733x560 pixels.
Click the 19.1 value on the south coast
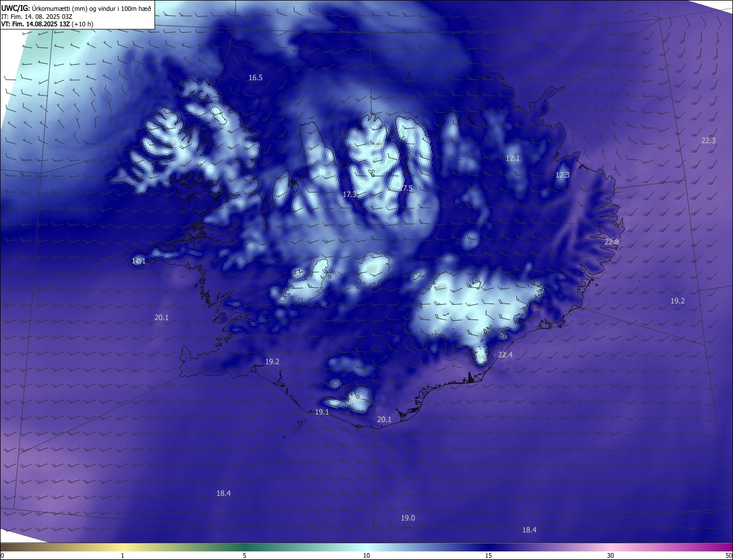322,412
